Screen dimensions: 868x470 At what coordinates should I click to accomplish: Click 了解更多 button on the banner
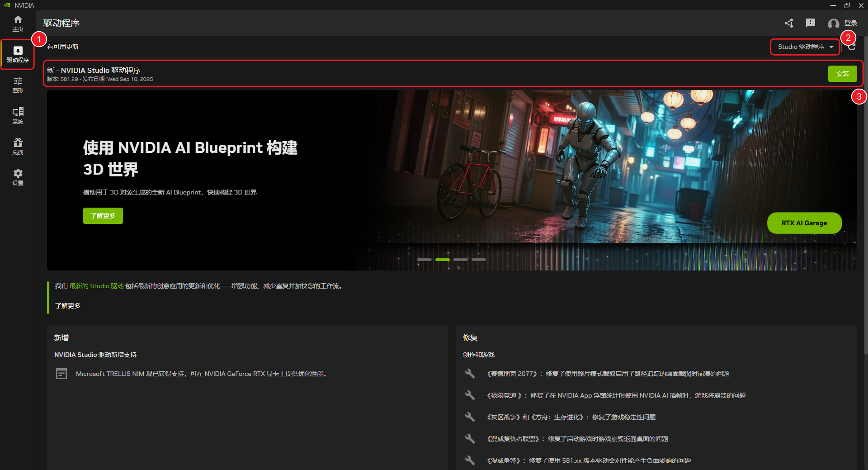tap(103, 216)
